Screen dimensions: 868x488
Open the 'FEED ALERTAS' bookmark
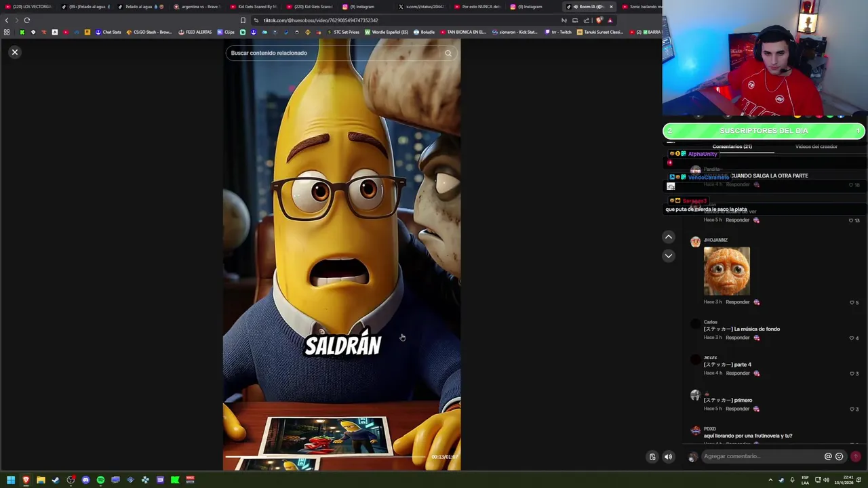[195, 32]
